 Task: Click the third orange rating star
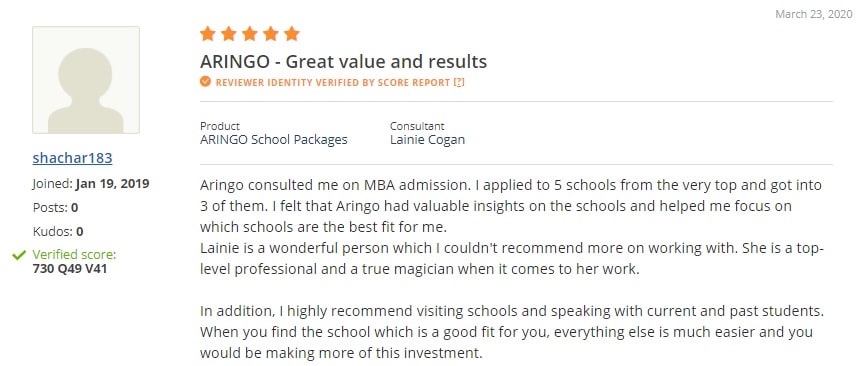(x=249, y=34)
